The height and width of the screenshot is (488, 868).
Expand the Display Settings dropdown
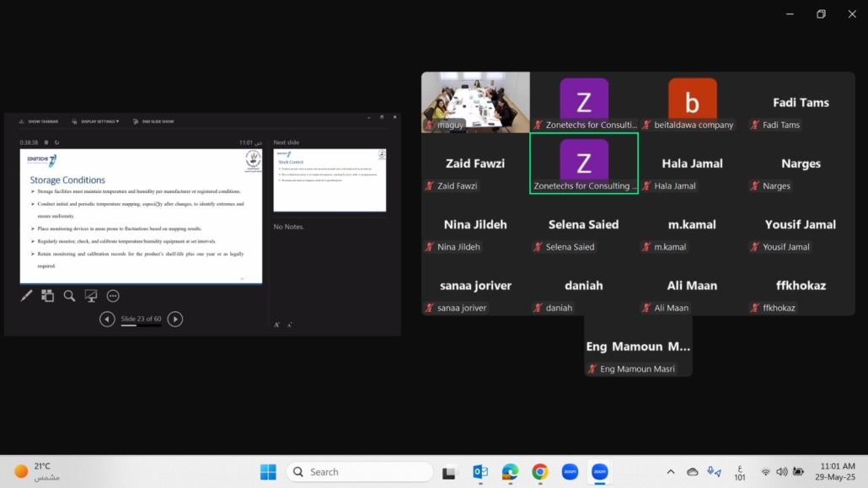[99, 121]
